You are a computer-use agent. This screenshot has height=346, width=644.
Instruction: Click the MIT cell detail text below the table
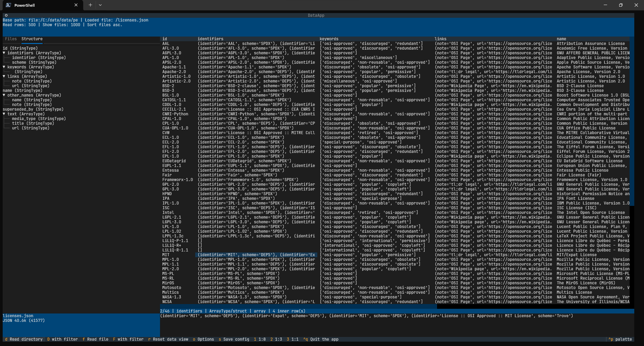[x=367, y=316]
